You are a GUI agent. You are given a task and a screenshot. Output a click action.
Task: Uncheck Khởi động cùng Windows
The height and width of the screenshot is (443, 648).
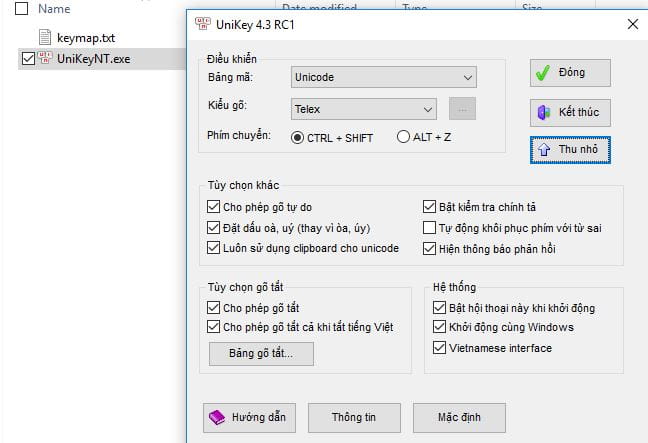pyautogui.click(x=439, y=327)
